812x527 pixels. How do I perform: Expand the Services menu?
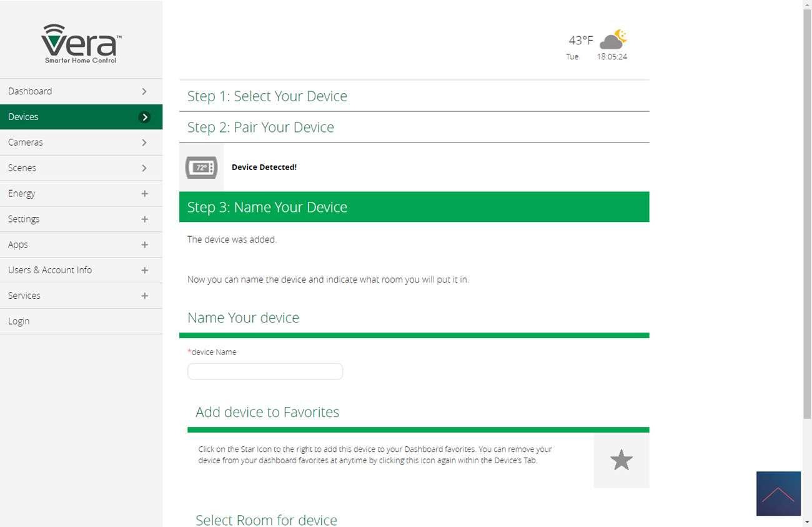pyautogui.click(x=144, y=296)
